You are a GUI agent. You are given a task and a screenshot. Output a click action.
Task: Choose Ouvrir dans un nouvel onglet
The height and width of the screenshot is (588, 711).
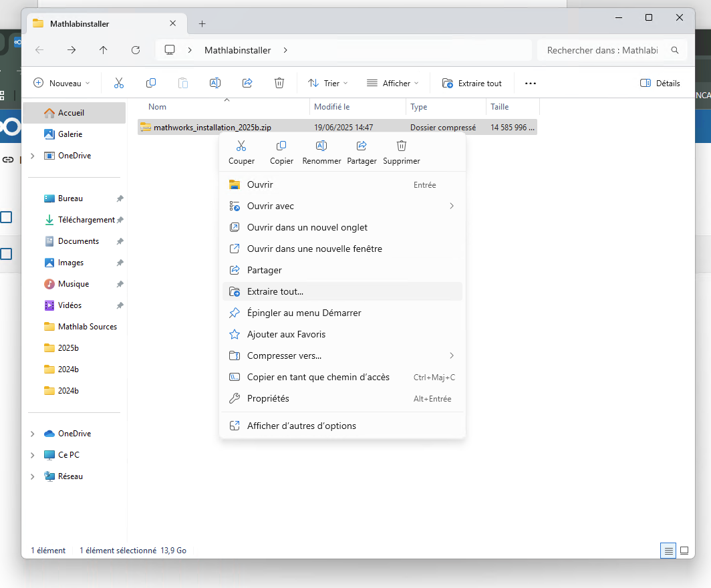click(x=342, y=227)
